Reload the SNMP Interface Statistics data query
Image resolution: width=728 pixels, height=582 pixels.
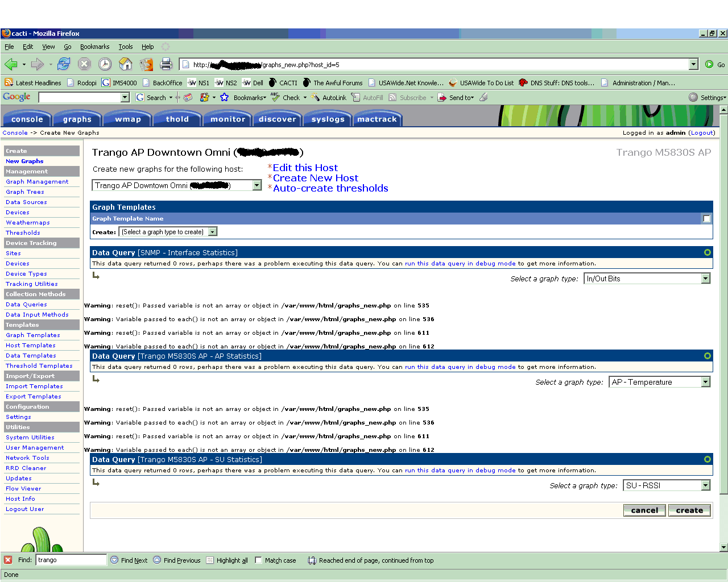point(708,252)
